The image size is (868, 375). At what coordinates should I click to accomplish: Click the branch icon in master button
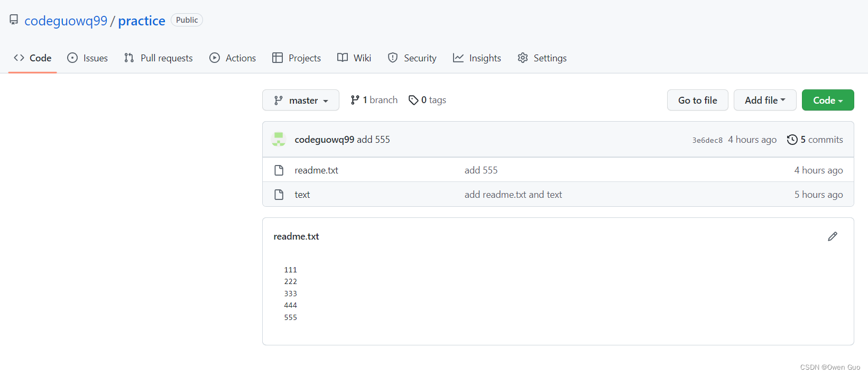[278, 100]
